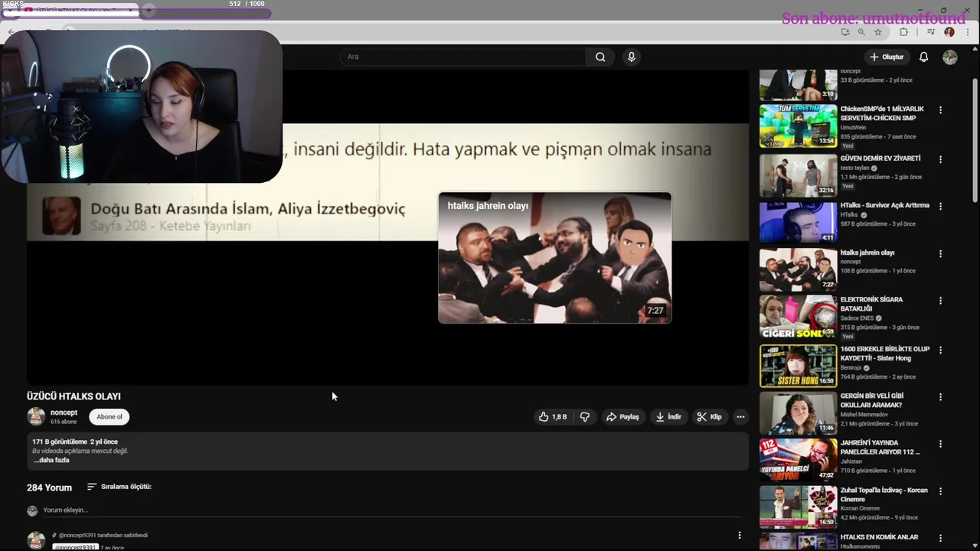Open the Chrome profile avatar
980x551 pixels.
[x=949, y=32]
